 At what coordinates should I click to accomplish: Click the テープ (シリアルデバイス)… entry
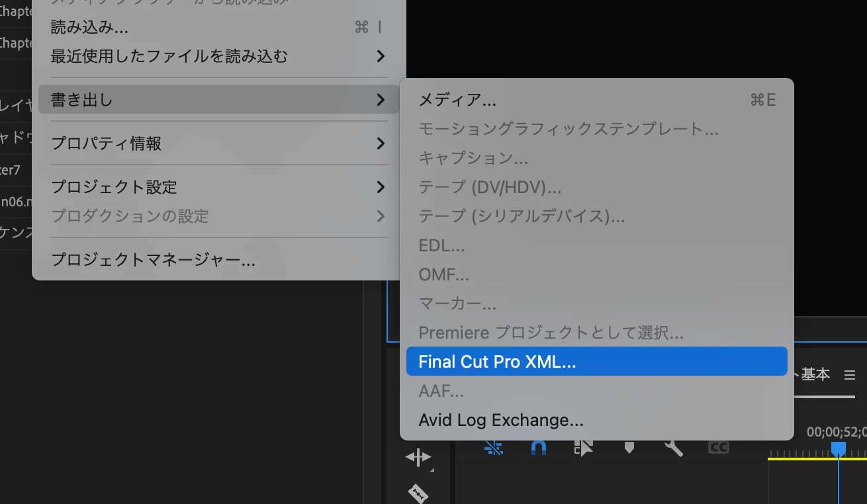[596, 216]
